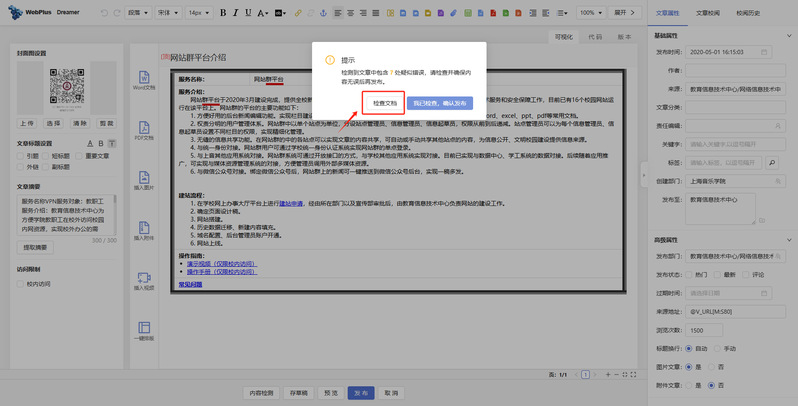Click the underlined A title style icon
Image resolution: width=798 pixels, height=406 pixels.
coord(90,144)
